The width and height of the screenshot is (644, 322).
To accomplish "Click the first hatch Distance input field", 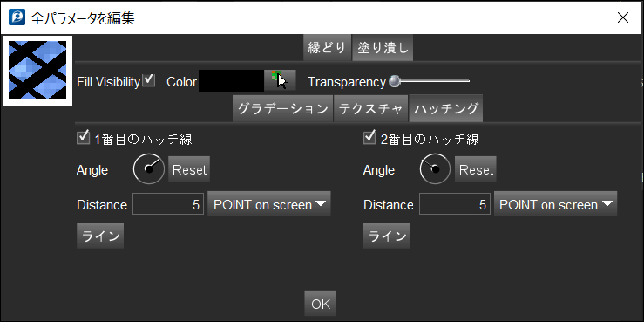I will coord(168,204).
